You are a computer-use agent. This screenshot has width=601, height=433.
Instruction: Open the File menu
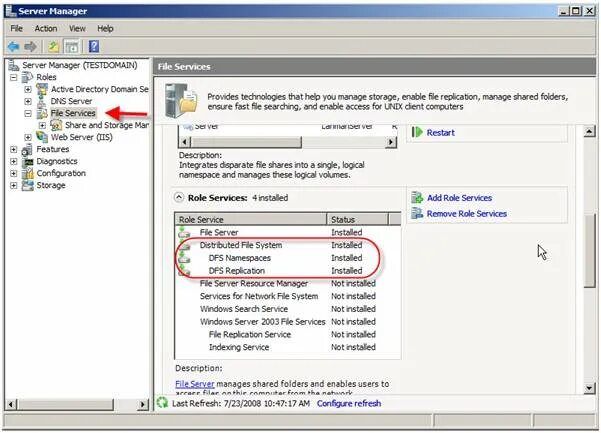tap(16, 28)
